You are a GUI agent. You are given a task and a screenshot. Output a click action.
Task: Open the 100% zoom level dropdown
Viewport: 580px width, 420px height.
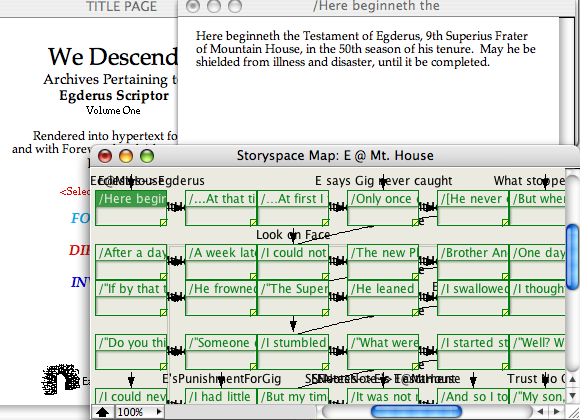[139, 412]
